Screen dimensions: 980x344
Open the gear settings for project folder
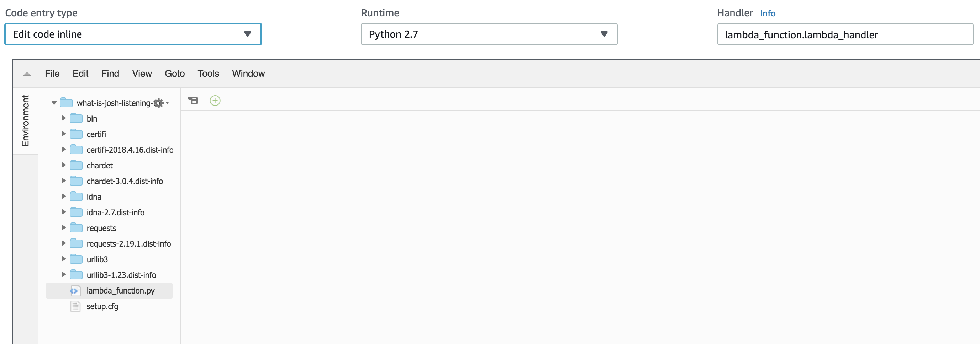[x=159, y=103]
